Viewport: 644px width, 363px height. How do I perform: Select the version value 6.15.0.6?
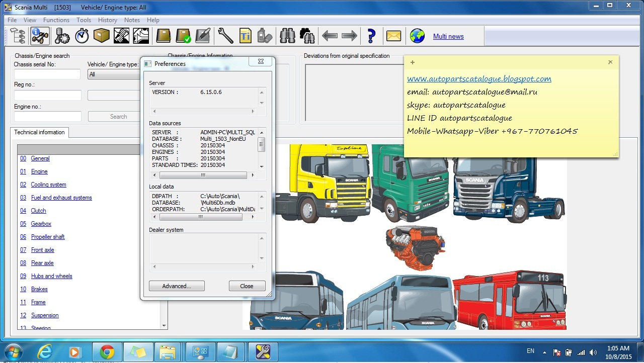point(211,93)
